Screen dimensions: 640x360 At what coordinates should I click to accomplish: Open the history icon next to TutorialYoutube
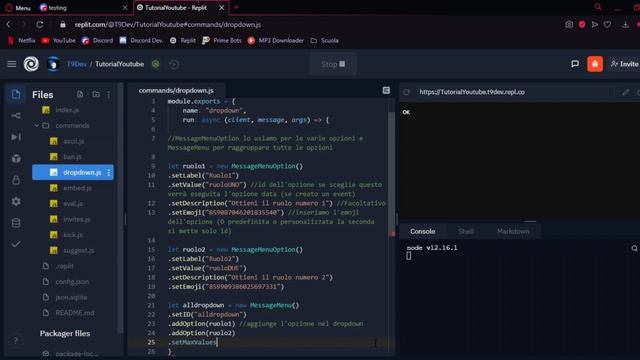[x=174, y=64]
